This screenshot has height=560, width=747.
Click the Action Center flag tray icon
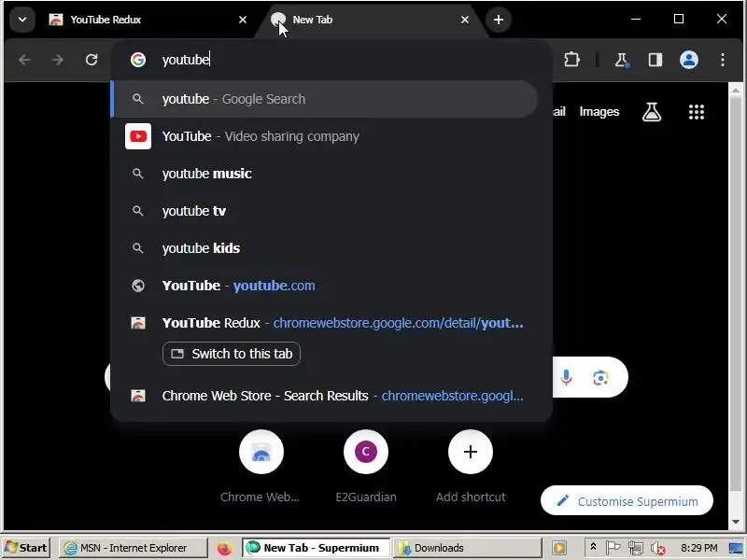(613, 548)
